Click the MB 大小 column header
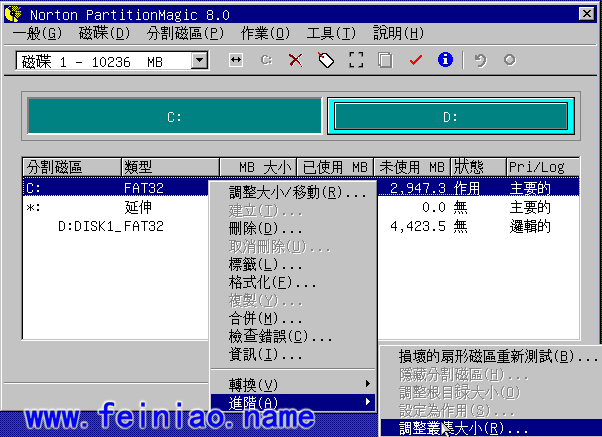The image size is (602, 437). [x=258, y=167]
